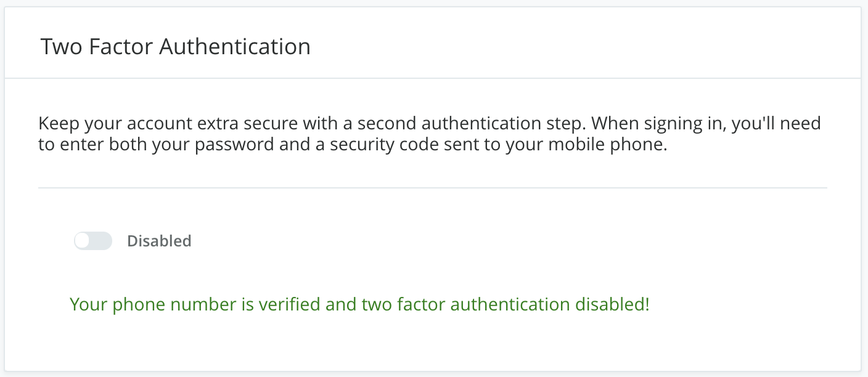Click the "Two Factor Authentication" heading

pyautogui.click(x=175, y=47)
